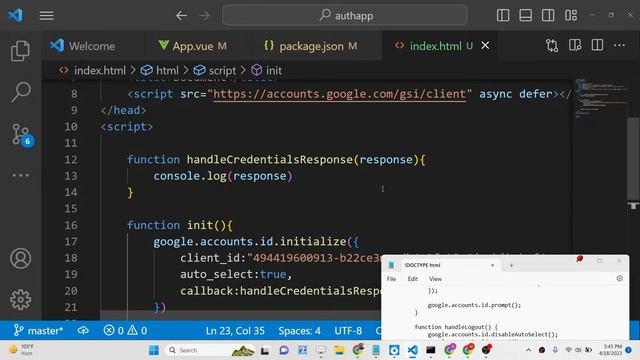Screen dimensions: 640x360
Task: Open the taskbar chat app icon
Action: 284,350
